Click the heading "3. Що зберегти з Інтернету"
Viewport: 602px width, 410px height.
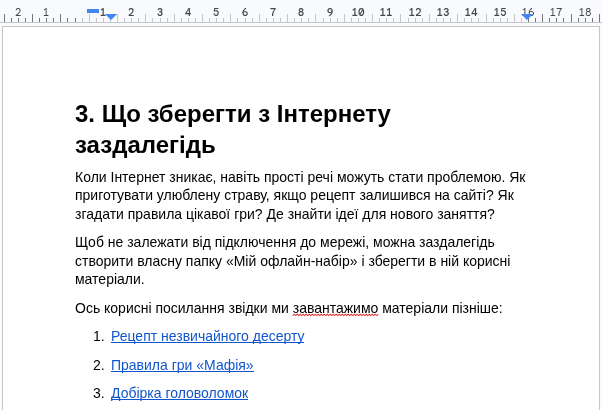233,114
